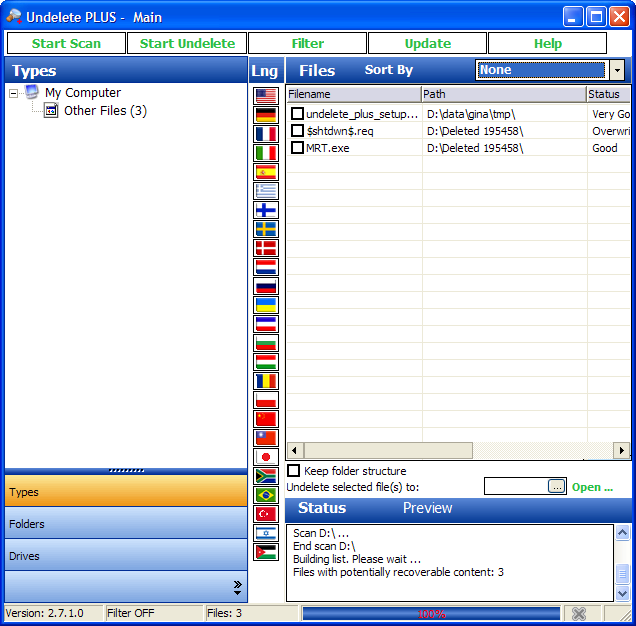
Task: Choose the Polish flag language
Action: coord(266,400)
